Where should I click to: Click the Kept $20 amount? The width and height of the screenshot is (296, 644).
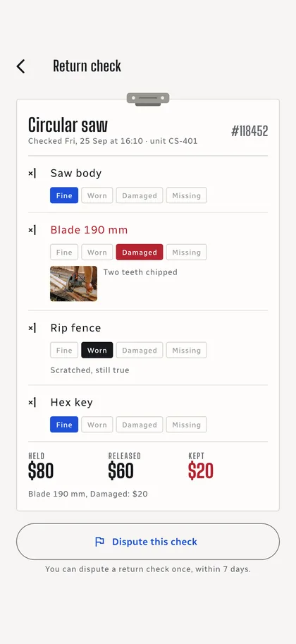pos(201,471)
